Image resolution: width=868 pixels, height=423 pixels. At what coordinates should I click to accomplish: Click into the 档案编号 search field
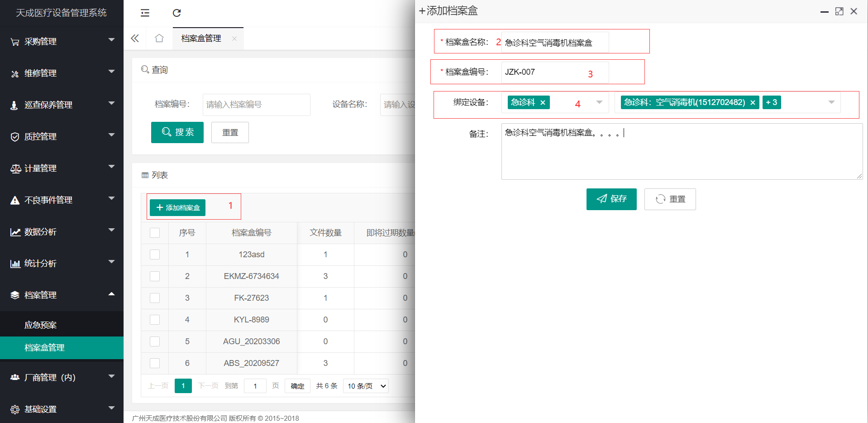tap(257, 105)
